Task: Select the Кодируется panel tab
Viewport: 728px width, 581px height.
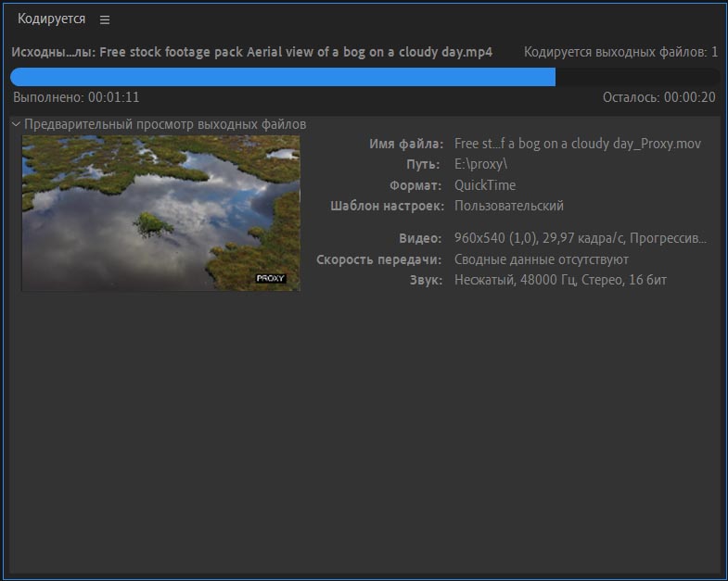Action: click(51, 19)
